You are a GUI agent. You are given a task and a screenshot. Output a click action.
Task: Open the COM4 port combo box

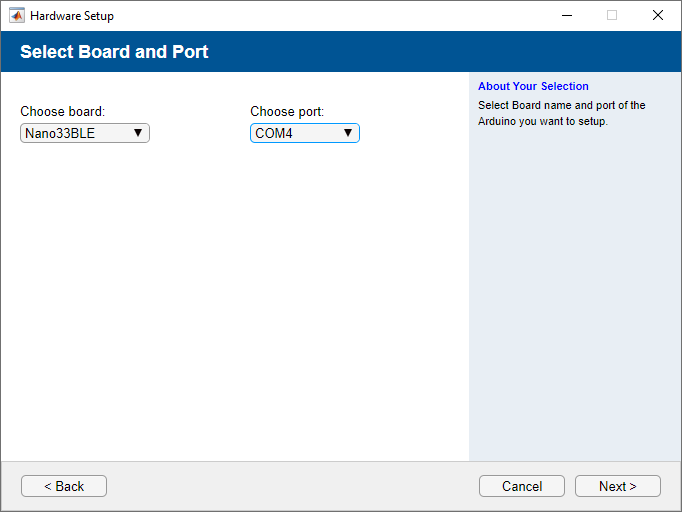click(293, 133)
